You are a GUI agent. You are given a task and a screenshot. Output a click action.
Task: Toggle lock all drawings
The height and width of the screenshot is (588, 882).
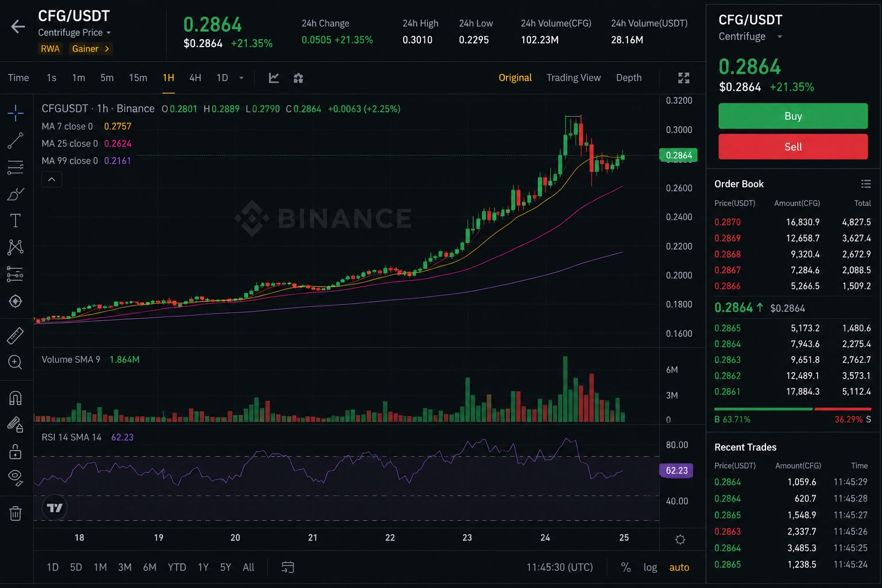point(16,451)
